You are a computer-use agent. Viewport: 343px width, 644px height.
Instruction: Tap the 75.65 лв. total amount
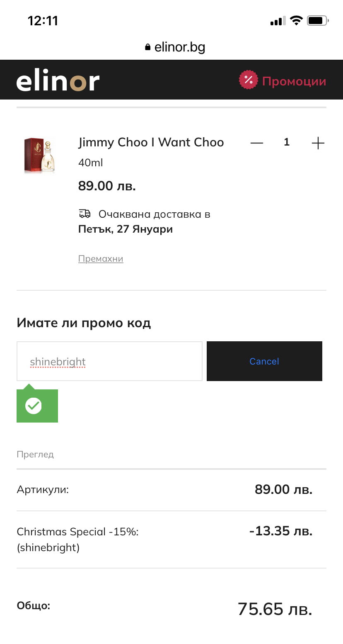tap(275, 609)
